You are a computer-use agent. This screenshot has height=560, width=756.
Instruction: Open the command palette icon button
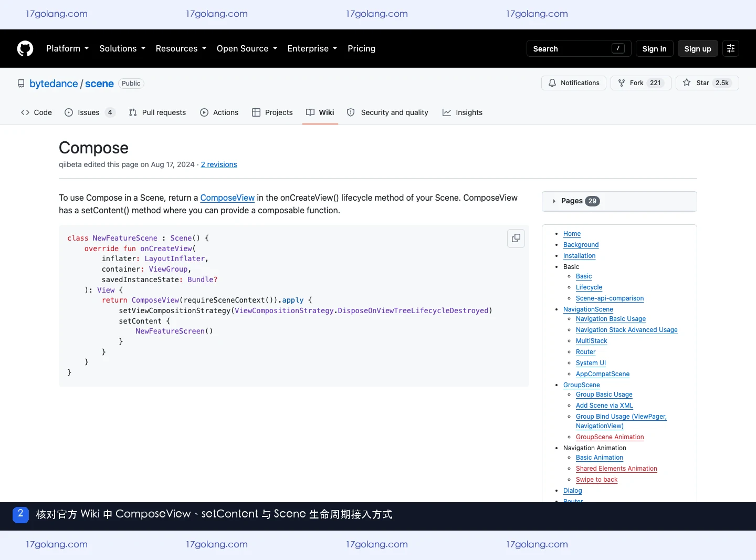[731, 48]
